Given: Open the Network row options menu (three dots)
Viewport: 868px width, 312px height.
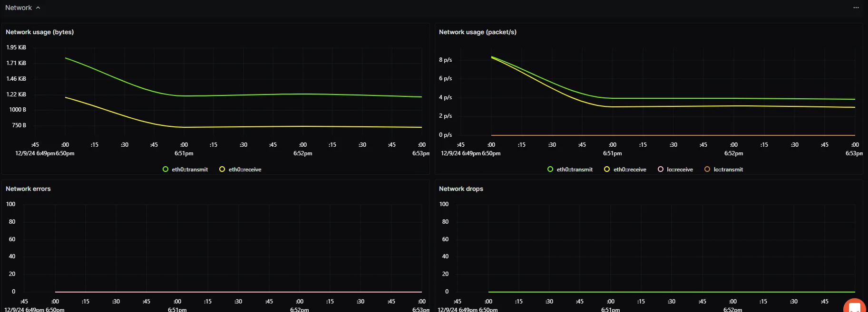Looking at the screenshot, I should 856,8.
